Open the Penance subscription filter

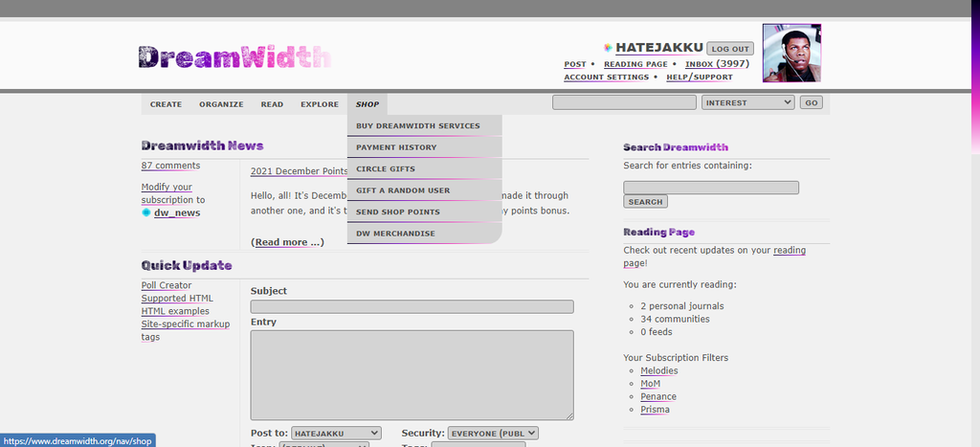click(x=658, y=397)
